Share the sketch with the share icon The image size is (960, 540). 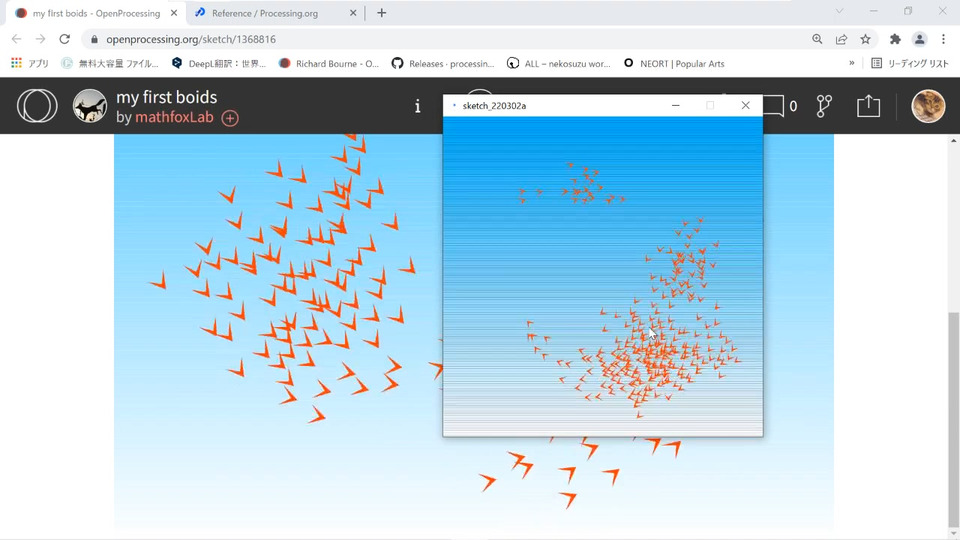point(868,106)
